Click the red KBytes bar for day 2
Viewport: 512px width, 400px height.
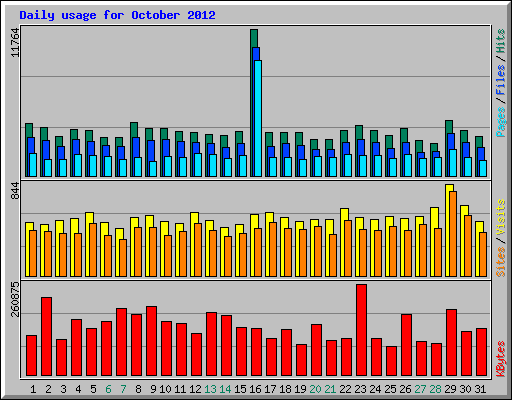(x=46, y=337)
